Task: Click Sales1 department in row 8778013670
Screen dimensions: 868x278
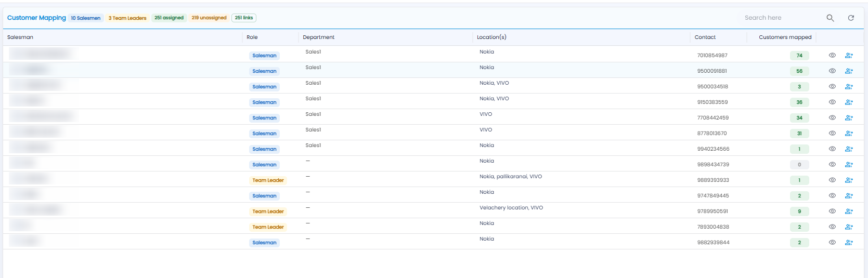Action: point(313,130)
